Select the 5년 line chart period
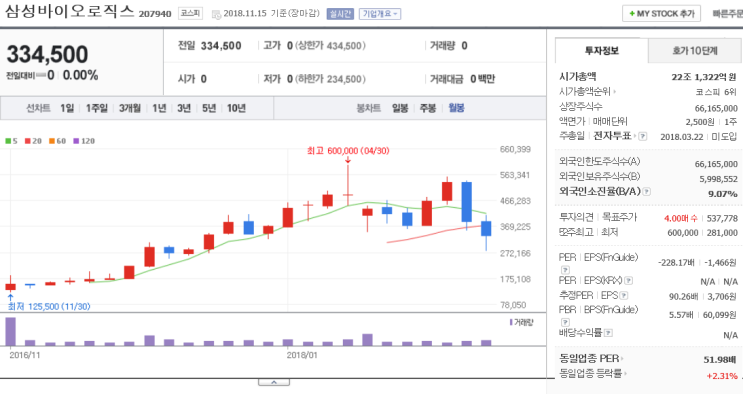This screenshot has height=394, width=743. pyautogui.click(x=209, y=108)
